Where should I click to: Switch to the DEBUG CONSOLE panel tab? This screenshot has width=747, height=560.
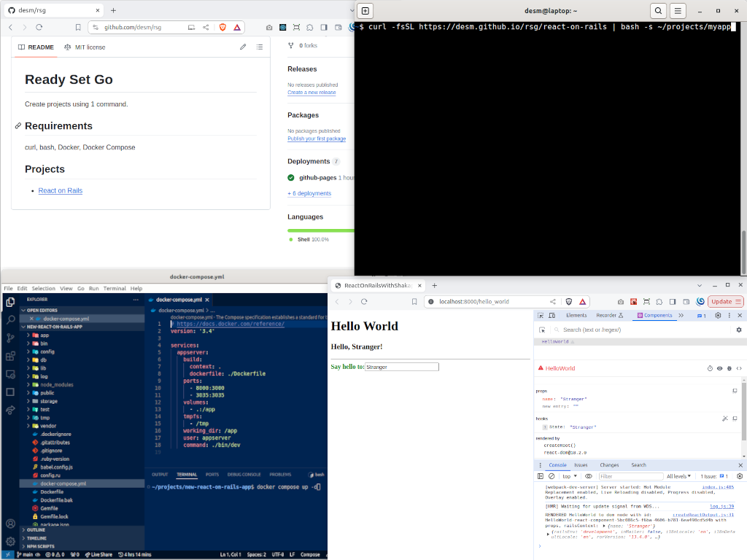(244, 474)
